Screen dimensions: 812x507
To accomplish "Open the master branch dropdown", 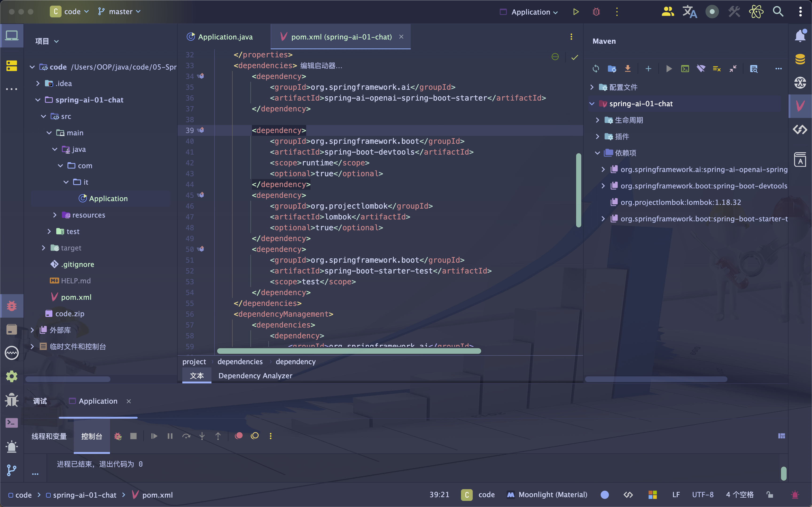I will point(119,12).
